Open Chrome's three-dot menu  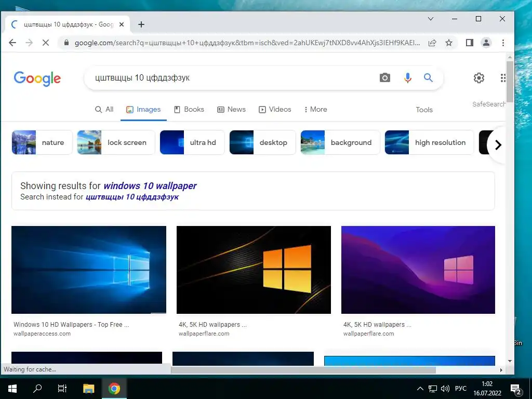click(x=503, y=43)
